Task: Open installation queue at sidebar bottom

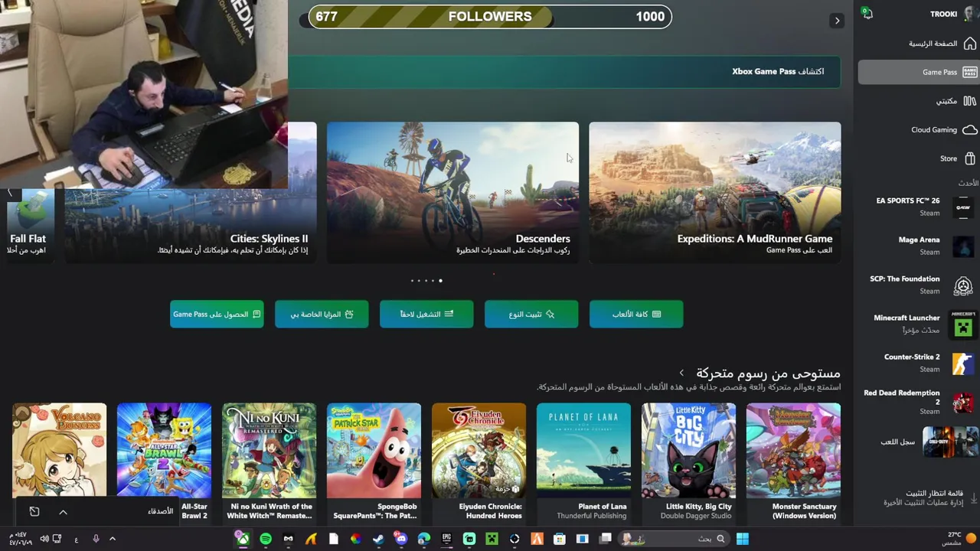Action: click(x=929, y=498)
